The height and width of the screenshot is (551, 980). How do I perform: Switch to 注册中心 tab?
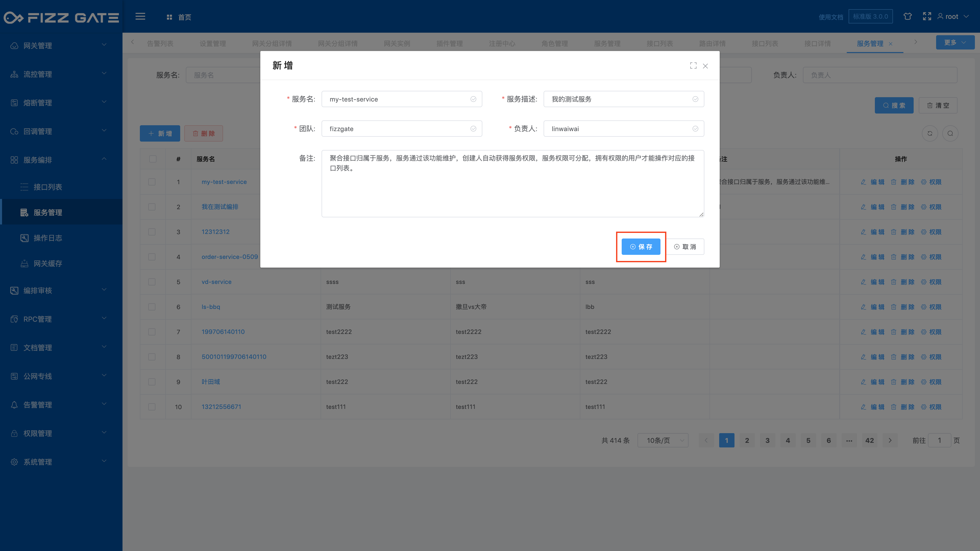click(x=502, y=44)
